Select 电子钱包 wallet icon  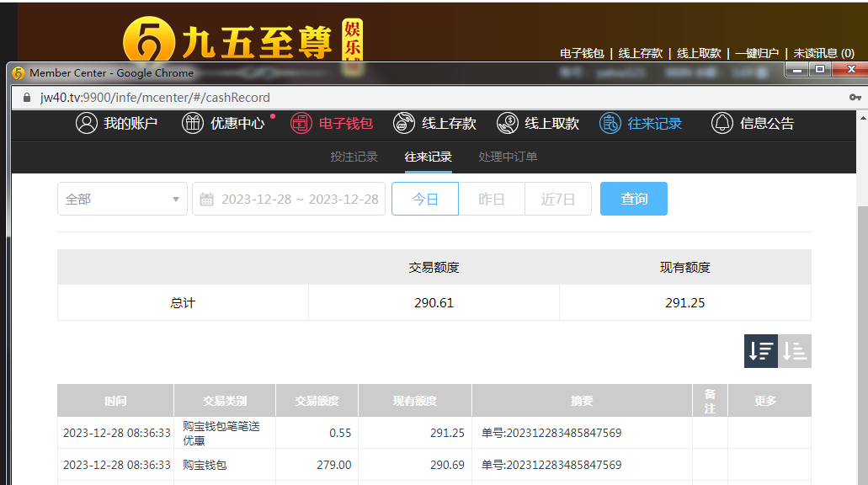[x=301, y=124]
